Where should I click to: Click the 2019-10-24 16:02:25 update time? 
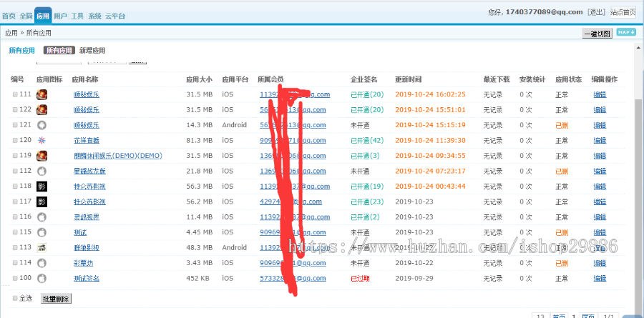pyautogui.click(x=430, y=94)
